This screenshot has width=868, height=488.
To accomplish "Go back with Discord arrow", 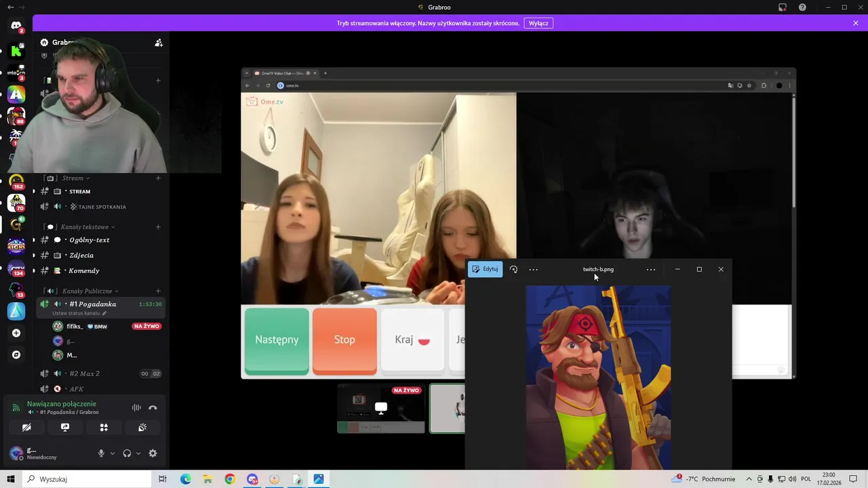I will pyautogui.click(x=10, y=7).
